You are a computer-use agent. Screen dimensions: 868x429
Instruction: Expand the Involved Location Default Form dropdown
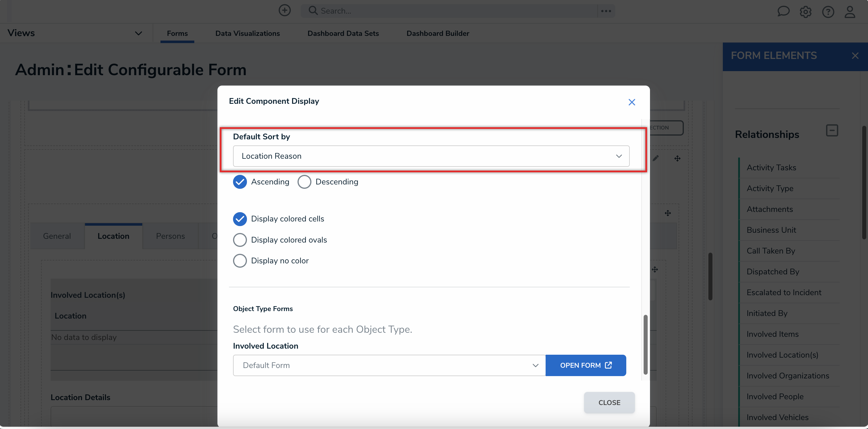(x=389, y=365)
